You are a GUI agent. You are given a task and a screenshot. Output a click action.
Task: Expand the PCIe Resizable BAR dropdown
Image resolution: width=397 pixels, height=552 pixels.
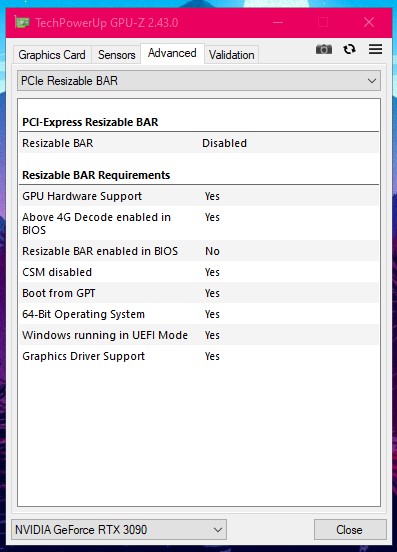[199, 81]
